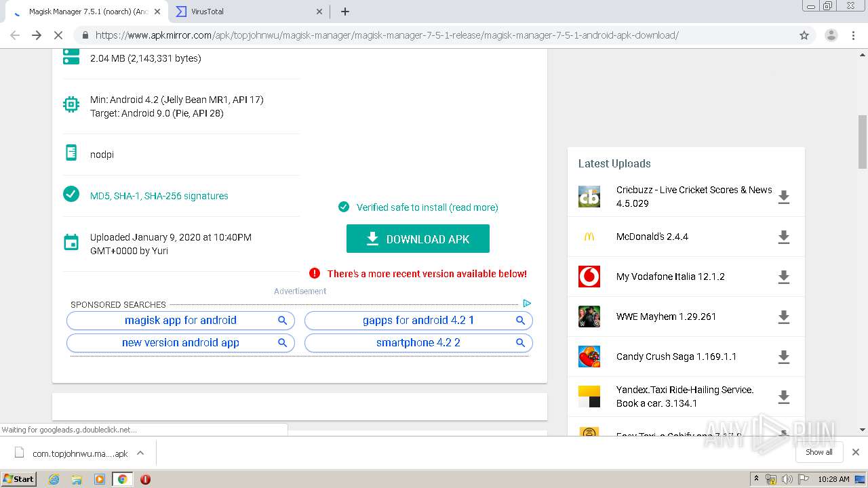This screenshot has height=488, width=868.
Task: Download Cricbuzz 4.5.029 via its arrow icon
Action: [x=784, y=197]
